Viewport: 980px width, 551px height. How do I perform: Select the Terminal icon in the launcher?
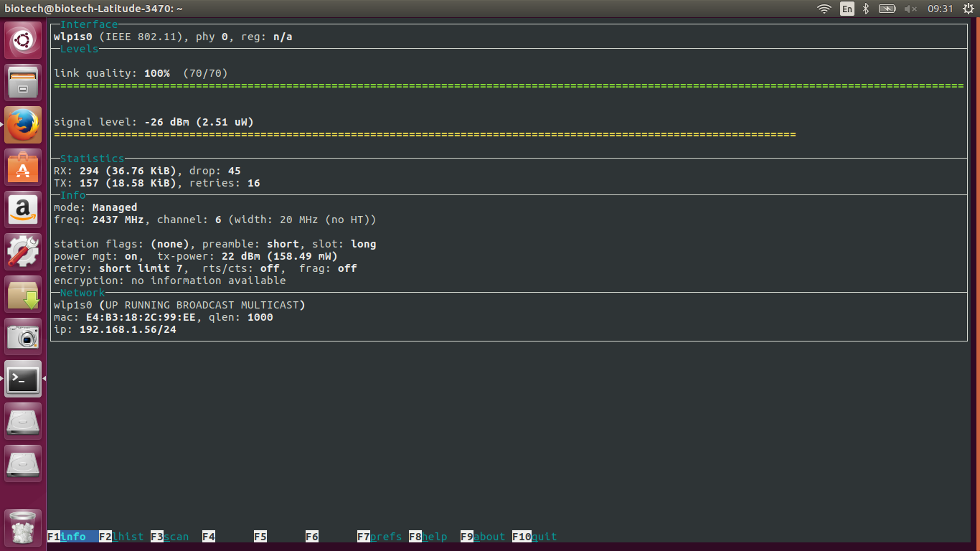(x=23, y=380)
